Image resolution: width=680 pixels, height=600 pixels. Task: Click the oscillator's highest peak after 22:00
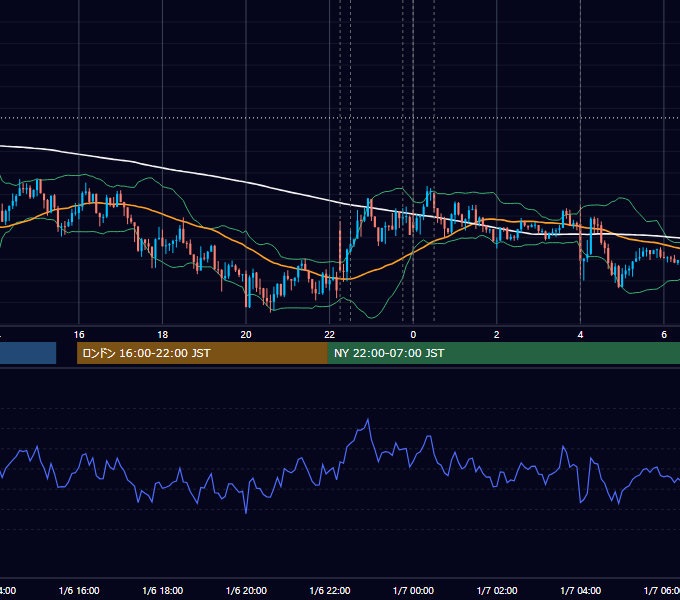(368, 419)
